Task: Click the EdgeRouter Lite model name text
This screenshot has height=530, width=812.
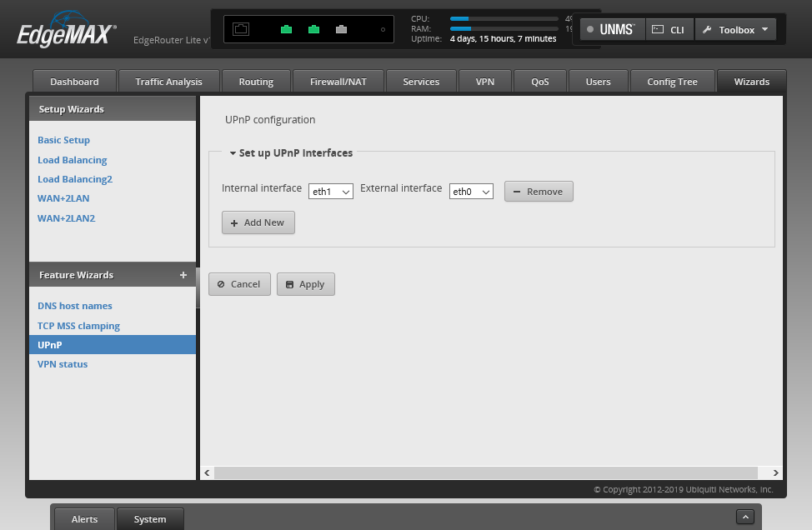Action: (x=171, y=40)
